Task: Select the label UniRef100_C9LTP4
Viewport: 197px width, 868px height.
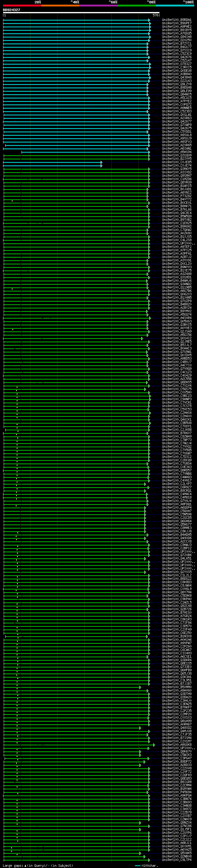Action: (x=177, y=860)
